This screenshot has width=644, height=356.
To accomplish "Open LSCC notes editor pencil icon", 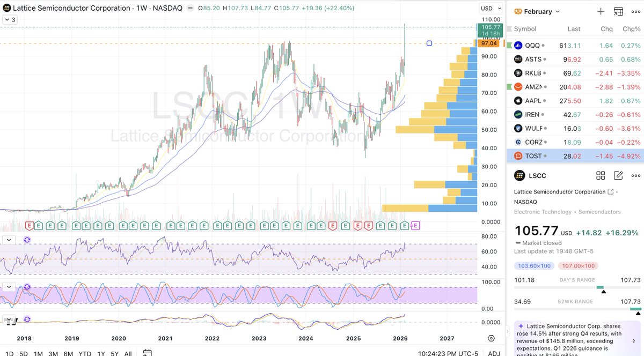I will coord(618,175).
